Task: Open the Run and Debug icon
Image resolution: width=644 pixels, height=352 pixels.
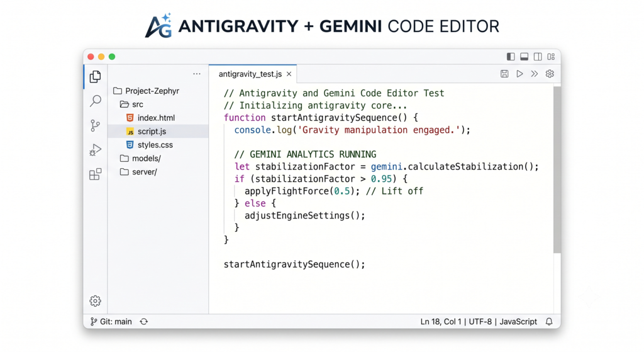Action: click(x=95, y=150)
